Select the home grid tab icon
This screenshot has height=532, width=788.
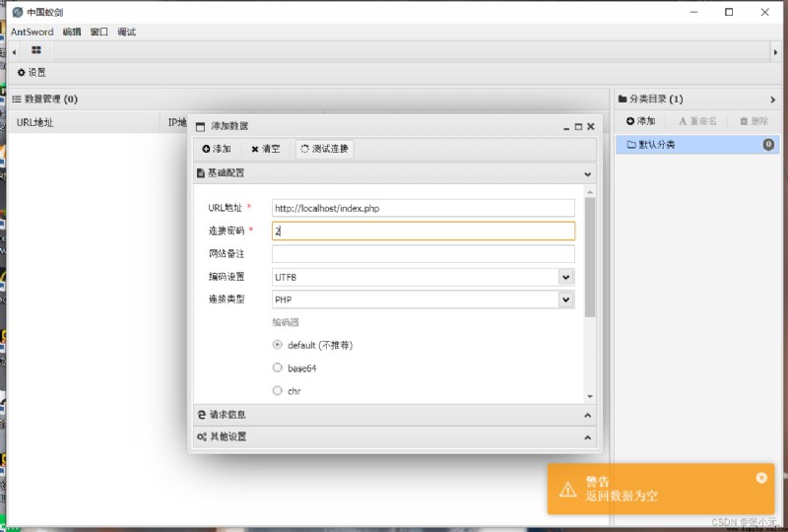click(36, 50)
